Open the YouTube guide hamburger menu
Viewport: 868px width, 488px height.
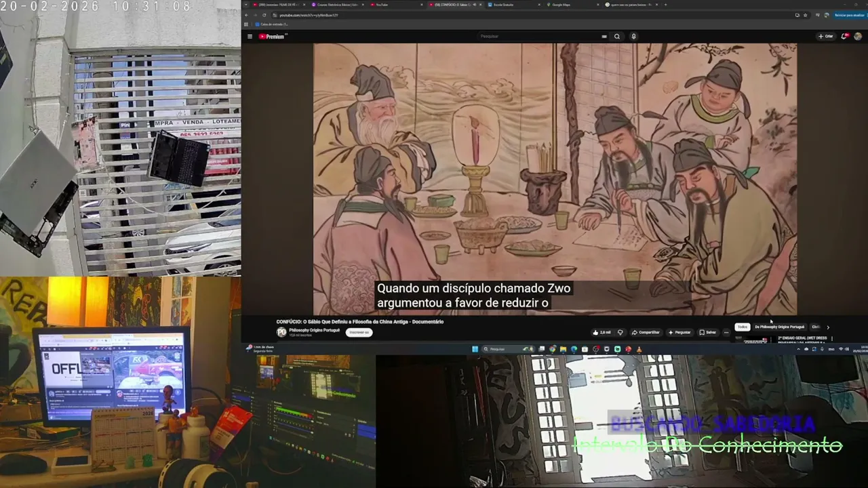(250, 37)
